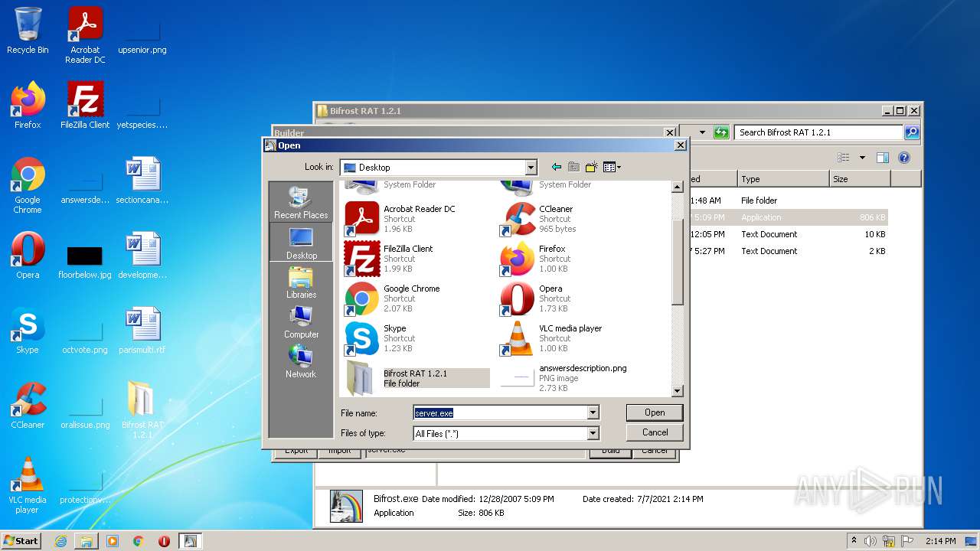Click the volume icon in system tray
The image size is (980, 551).
point(871,540)
